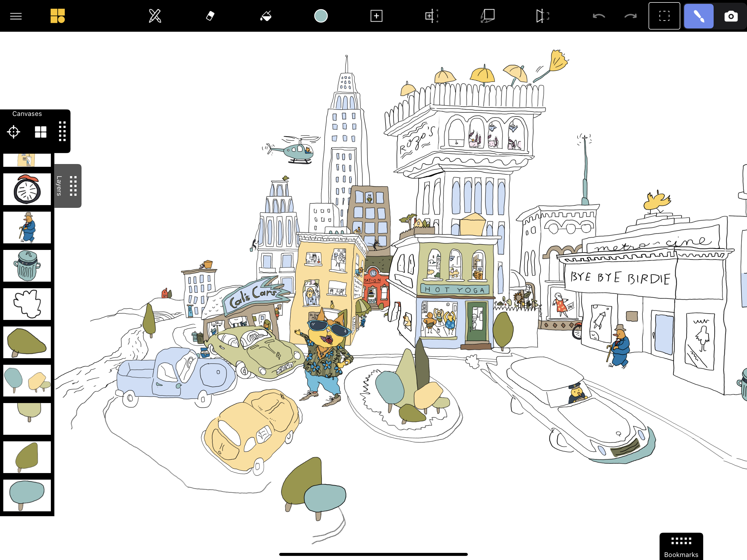Toggle the canvases grid view icon
This screenshot has height=560, width=747.
tap(40, 132)
